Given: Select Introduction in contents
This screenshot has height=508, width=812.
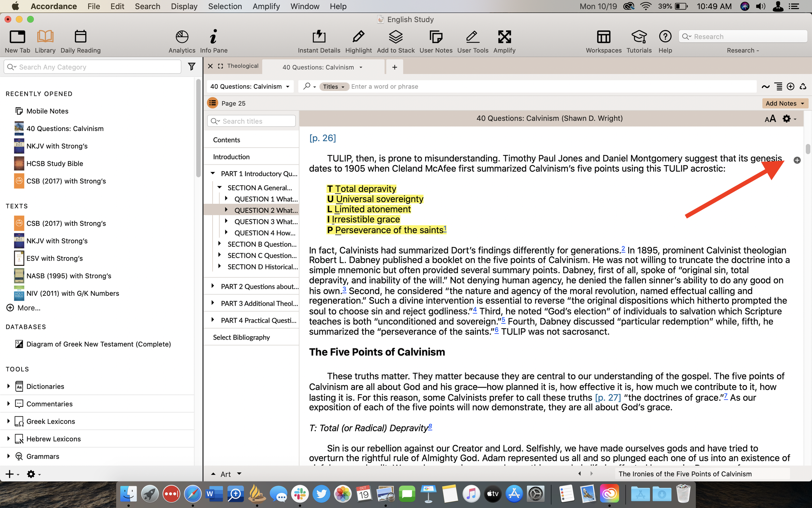Looking at the screenshot, I should tap(231, 157).
